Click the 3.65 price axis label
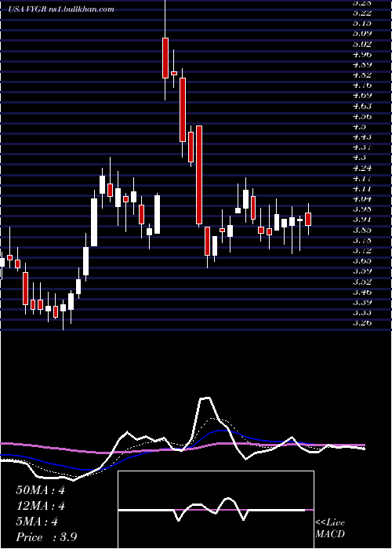Screen dimensions: 392x549 (362, 261)
